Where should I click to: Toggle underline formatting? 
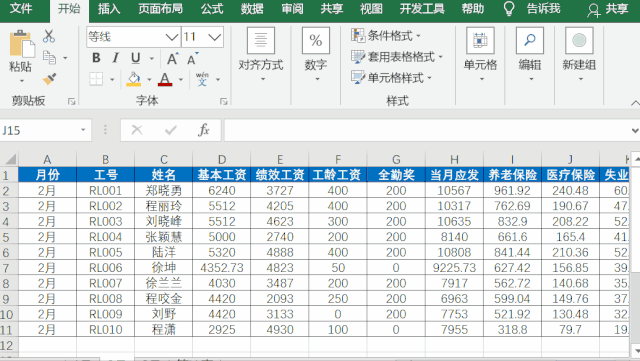pyautogui.click(x=136, y=58)
